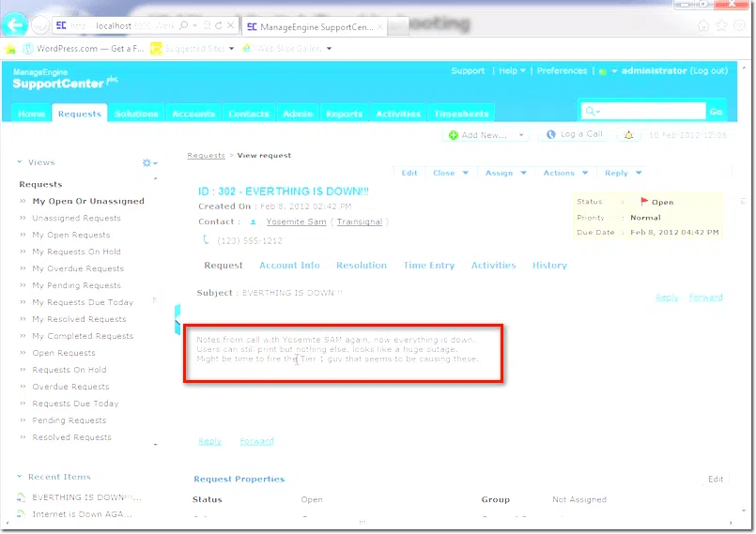Open the Preferences link
The width and height of the screenshot is (756, 534).
562,70
